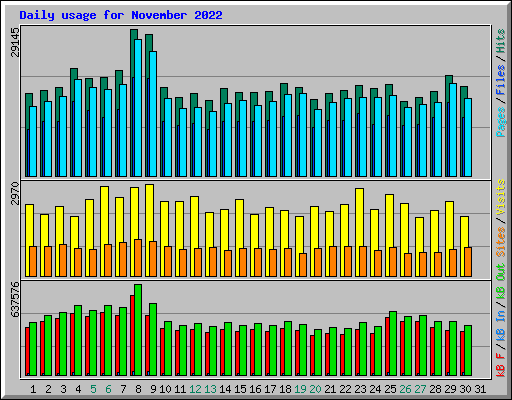The height and width of the screenshot is (400, 512).
Task: Click the 637576 y-axis maximum label
Action: pyautogui.click(x=15, y=299)
